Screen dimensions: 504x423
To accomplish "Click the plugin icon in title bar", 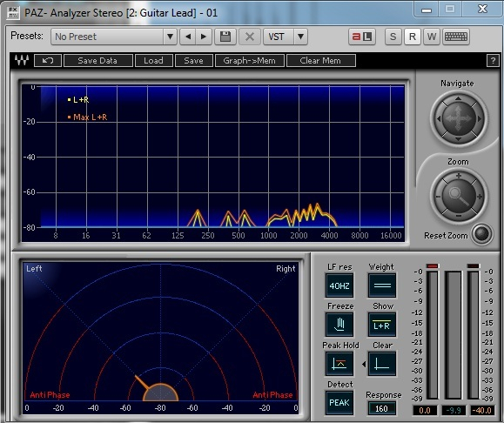I will coord(13,13).
